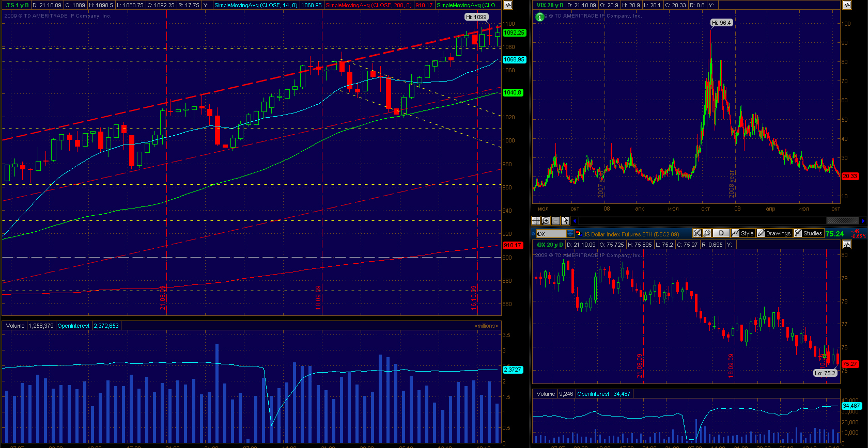Click the Hi: 96.4 label on VIX chart
The width and height of the screenshot is (868, 448).
[721, 23]
